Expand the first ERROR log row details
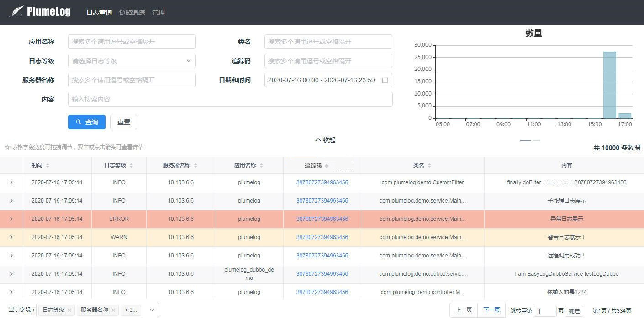Image resolution: width=644 pixels, height=321 pixels. pyautogui.click(x=11, y=219)
